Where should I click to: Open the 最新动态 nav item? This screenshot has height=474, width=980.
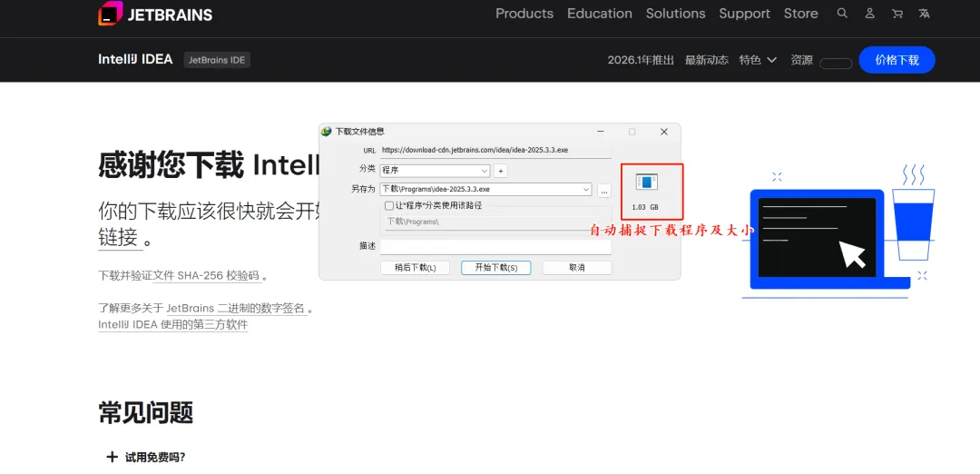[x=707, y=60]
